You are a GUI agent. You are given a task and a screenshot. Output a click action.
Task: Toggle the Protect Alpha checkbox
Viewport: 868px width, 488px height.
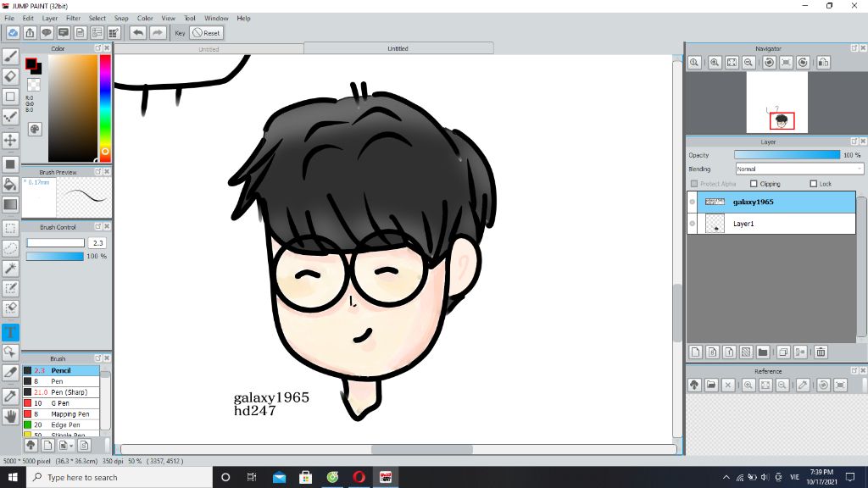(694, 184)
